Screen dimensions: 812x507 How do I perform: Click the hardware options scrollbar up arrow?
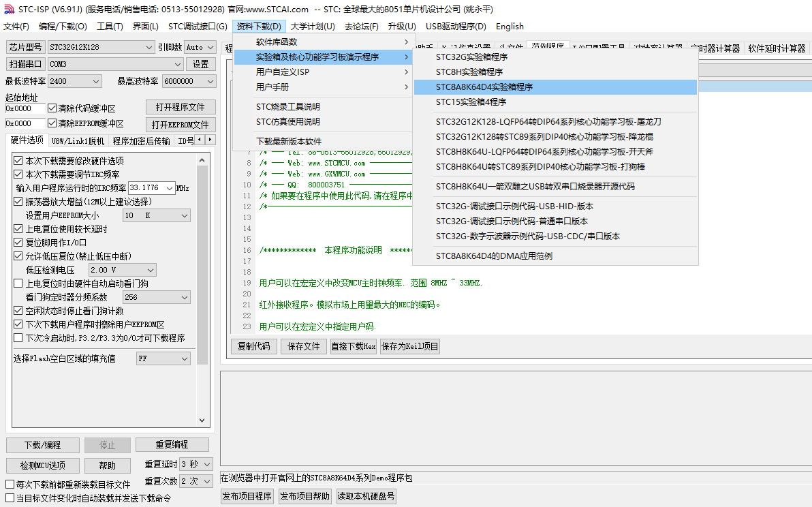pyautogui.click(x=202, y=161)
